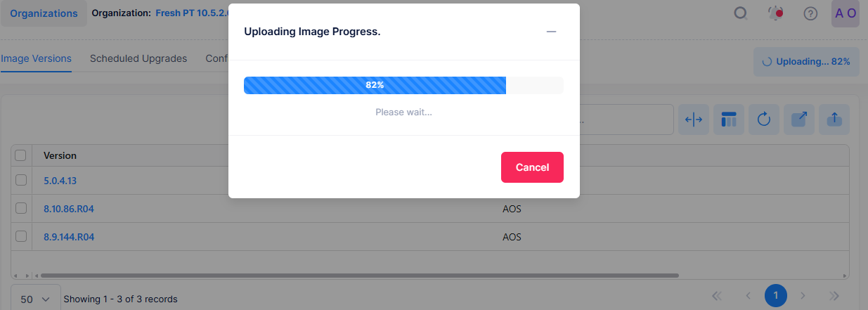The width and height of the screenshot is (868, 310).
Task: Minimize the Uploading Image Progress dialog
Action: [x=551, y=32]
